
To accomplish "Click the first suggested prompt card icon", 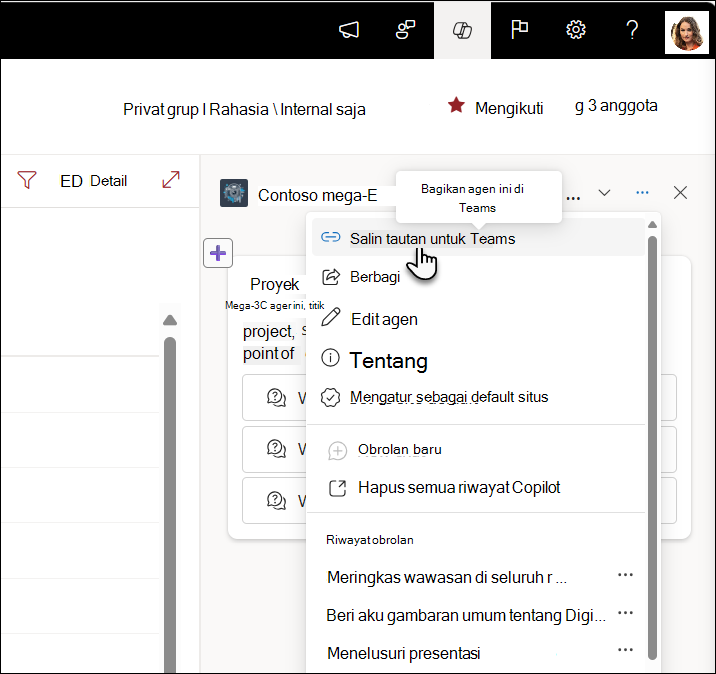I will pos(276,397).
